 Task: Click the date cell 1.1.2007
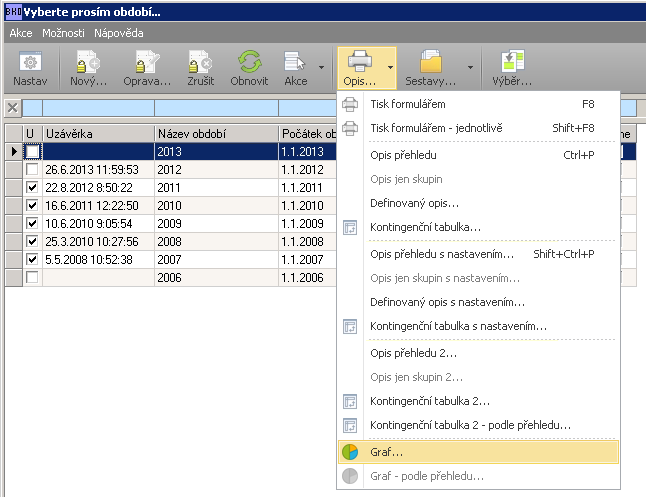(308, 259)
